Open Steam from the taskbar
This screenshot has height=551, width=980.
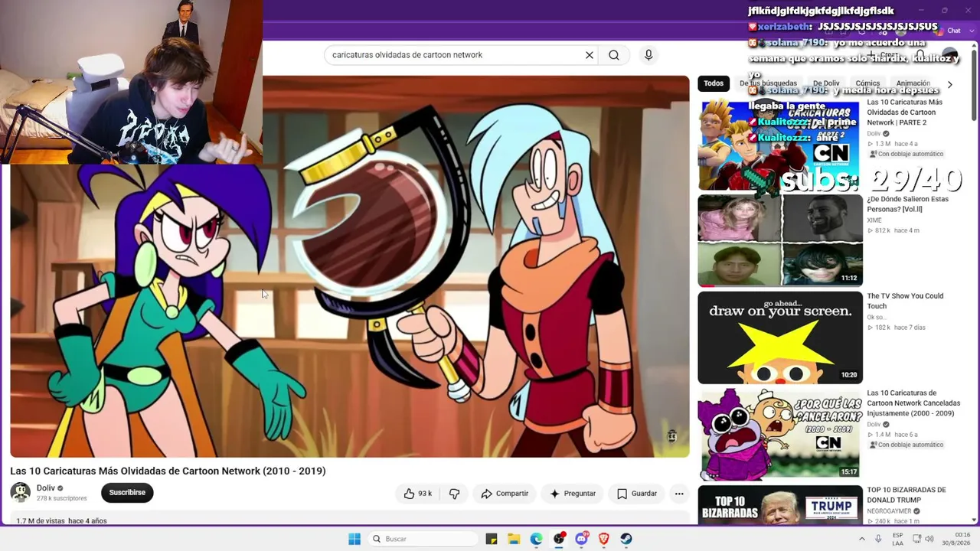coord(626,539)
